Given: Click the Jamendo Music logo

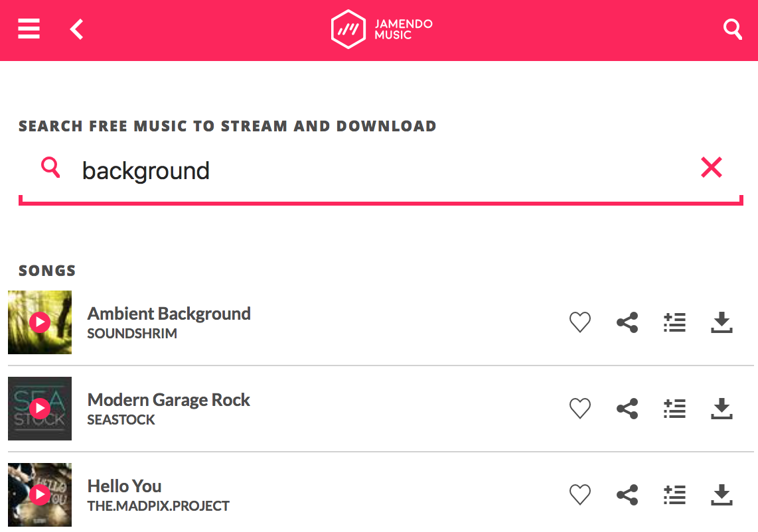Looking at the screenshot, I should coord(382,29).
